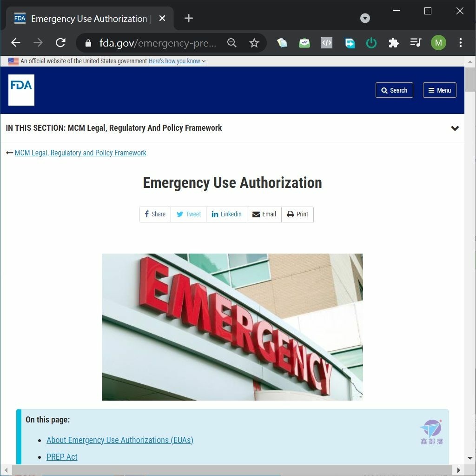Click the address bar URL field
Image resolution: width=476 pixels, height=476 pixels.
pyautogui.click(x=158, y=43)
